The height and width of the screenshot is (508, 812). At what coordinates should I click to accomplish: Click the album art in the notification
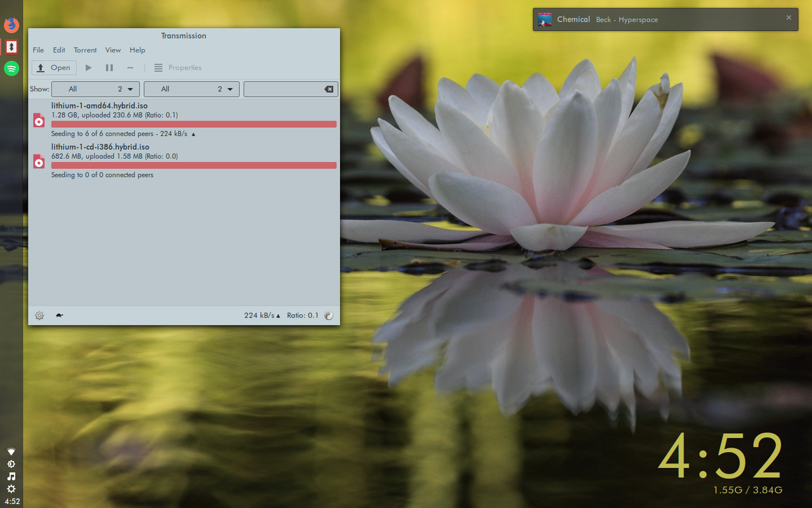coord(544,20)
